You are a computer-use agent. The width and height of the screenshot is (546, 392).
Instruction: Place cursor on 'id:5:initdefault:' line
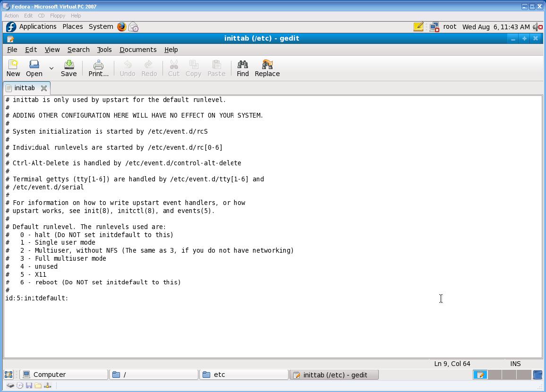(36, 298)
